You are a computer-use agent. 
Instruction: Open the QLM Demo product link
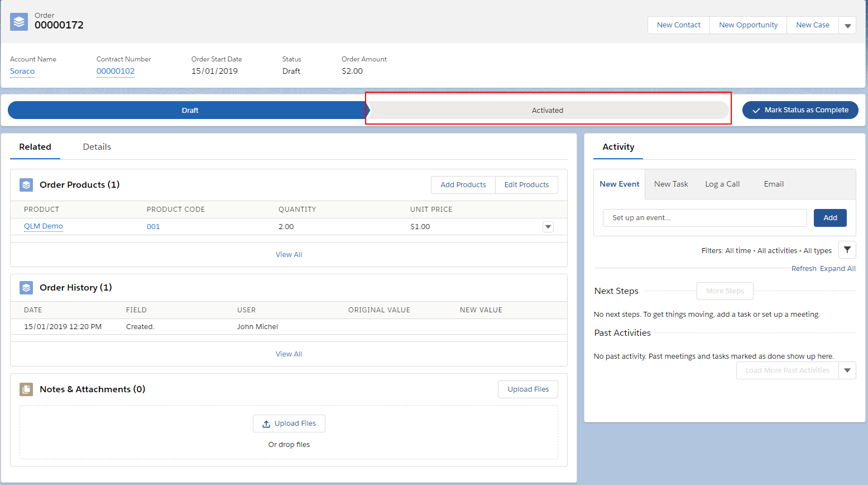[44, 226]
